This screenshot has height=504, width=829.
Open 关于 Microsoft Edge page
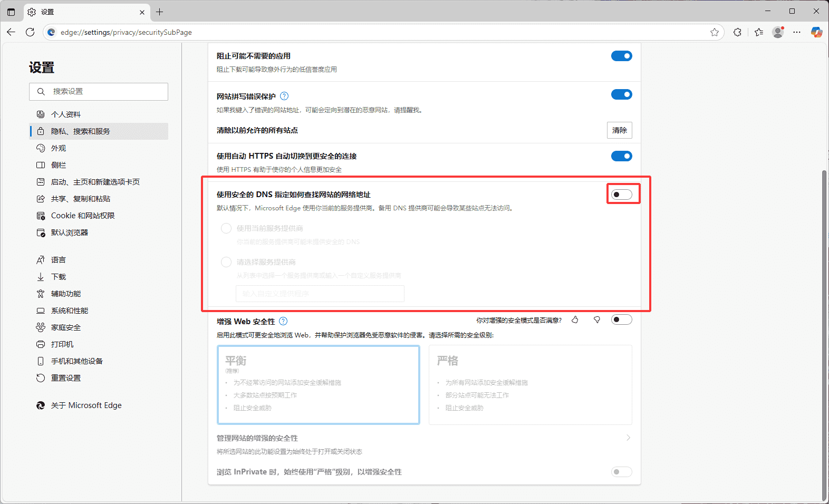click(x=86, y=405)
